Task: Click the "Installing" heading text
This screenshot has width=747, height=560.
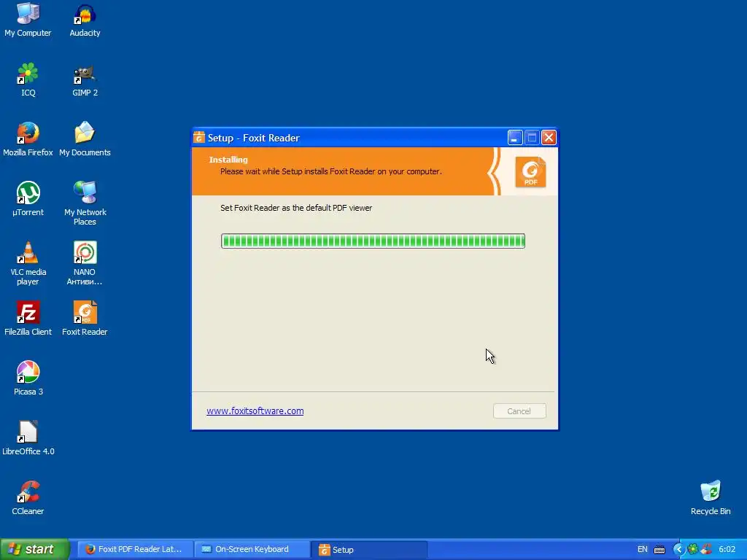Action: tap(228, 160)
